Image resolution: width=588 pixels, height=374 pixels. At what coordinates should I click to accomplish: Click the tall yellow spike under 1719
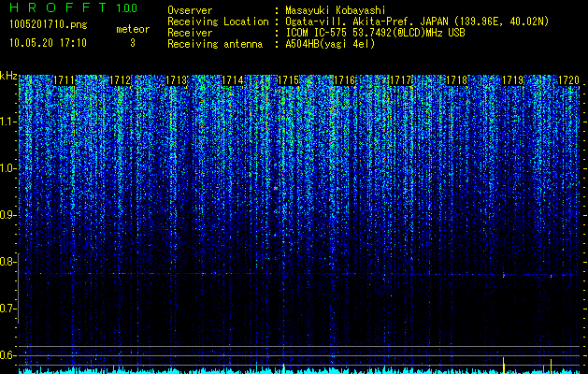[503, 366]
